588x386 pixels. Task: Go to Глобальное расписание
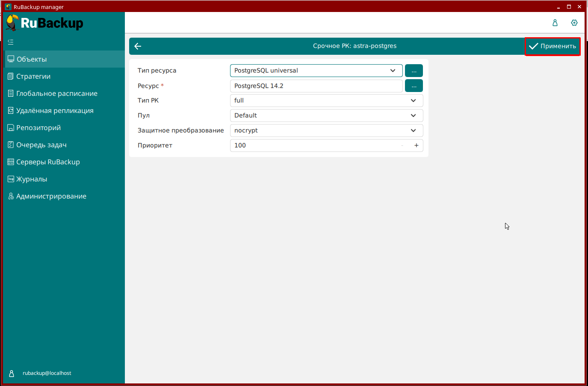pyautogui.click(x=64, y=93)
